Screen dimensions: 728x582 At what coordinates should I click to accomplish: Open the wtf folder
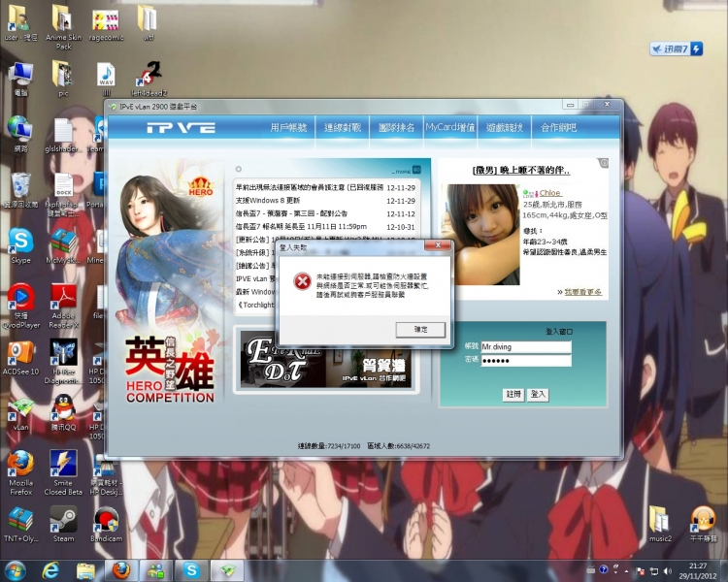(149, 23)
